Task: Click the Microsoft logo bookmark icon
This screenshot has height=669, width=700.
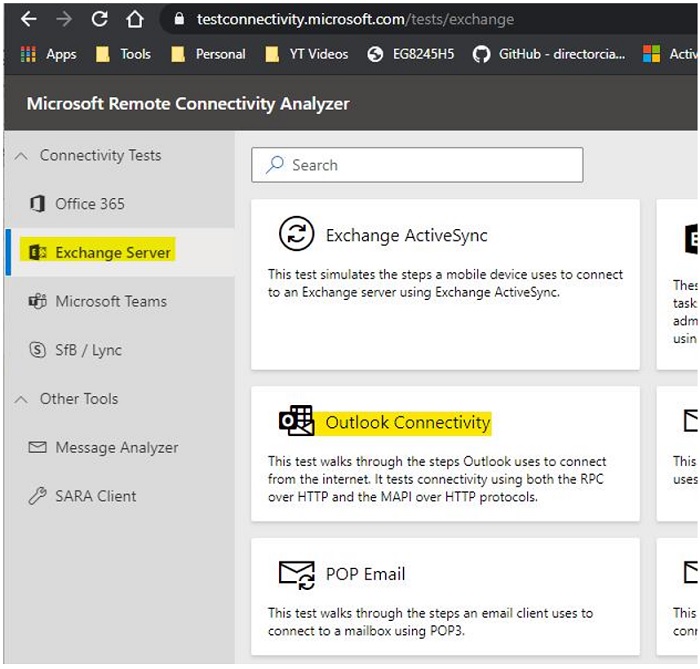Action: (x=651, y=54)
